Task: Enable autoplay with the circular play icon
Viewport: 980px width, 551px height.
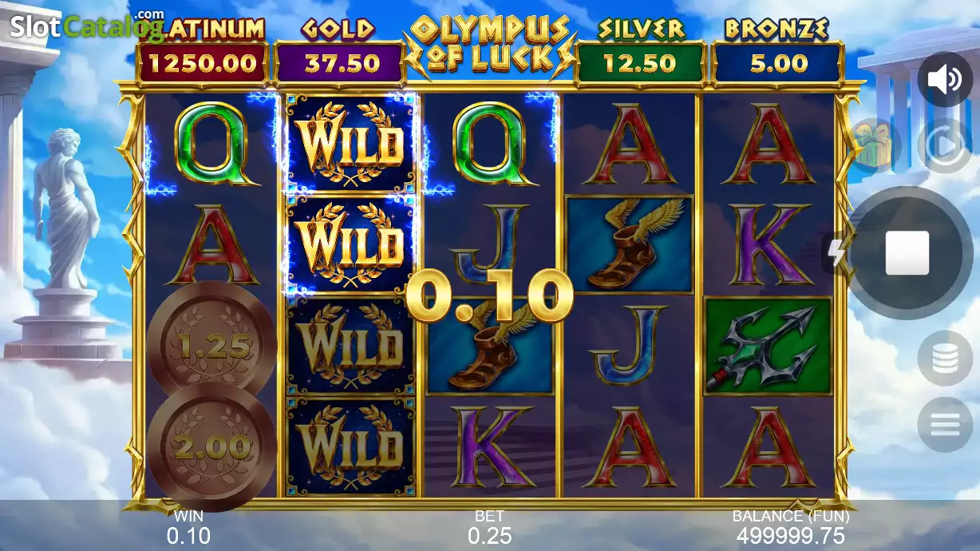Action: (x=945, y=145)
